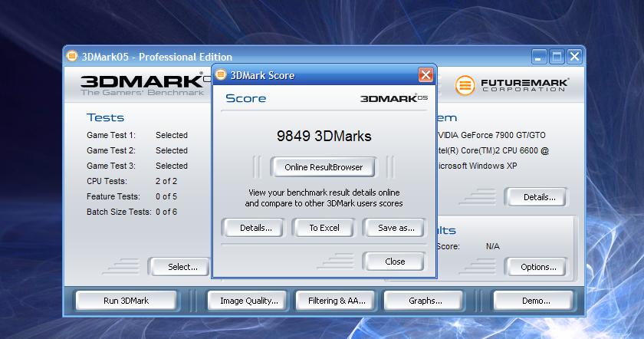Export results with To Excel button

pos(324,228)
